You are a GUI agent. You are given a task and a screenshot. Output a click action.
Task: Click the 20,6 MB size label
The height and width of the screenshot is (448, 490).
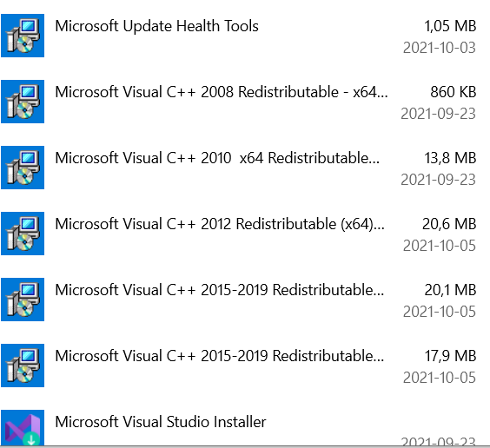click(449, 224)
